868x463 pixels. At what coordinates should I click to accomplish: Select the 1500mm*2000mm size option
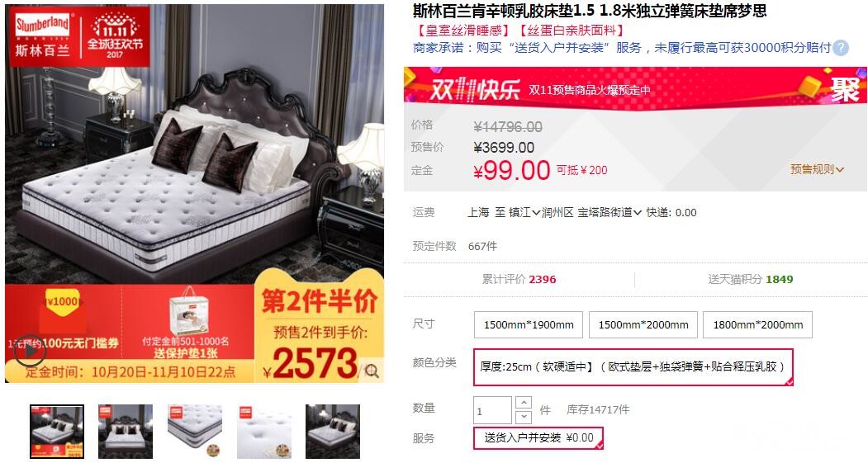643,324
